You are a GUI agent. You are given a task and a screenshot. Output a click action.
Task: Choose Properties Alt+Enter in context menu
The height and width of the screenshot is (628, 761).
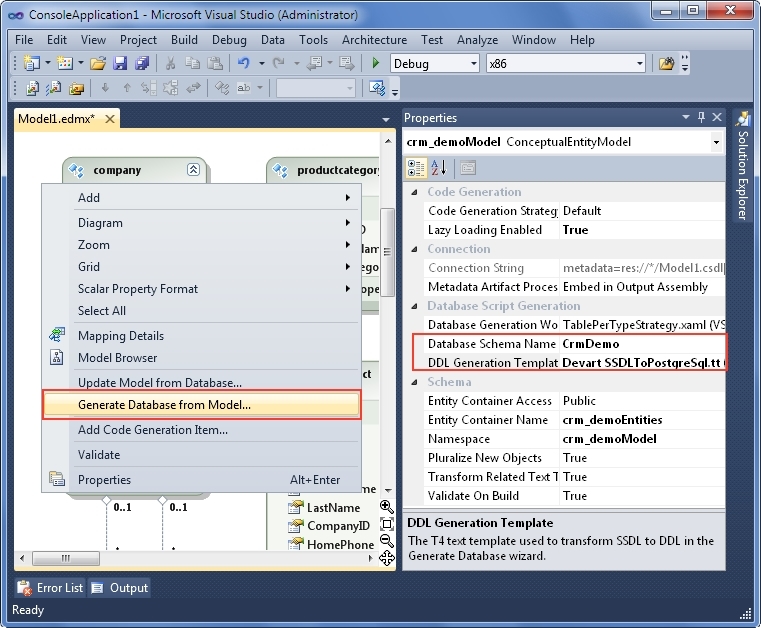click(x=202, y=480)
